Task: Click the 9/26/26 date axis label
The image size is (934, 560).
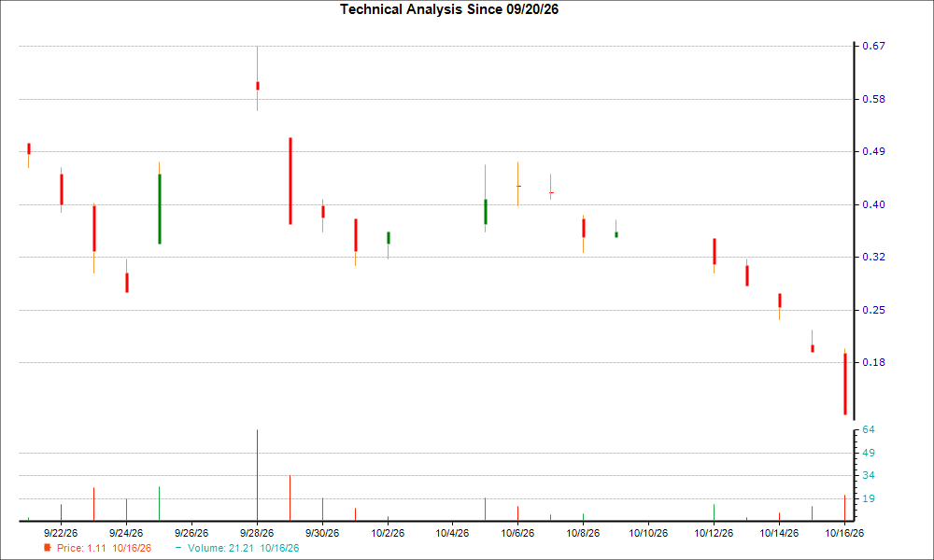Action: click(191, 533)
